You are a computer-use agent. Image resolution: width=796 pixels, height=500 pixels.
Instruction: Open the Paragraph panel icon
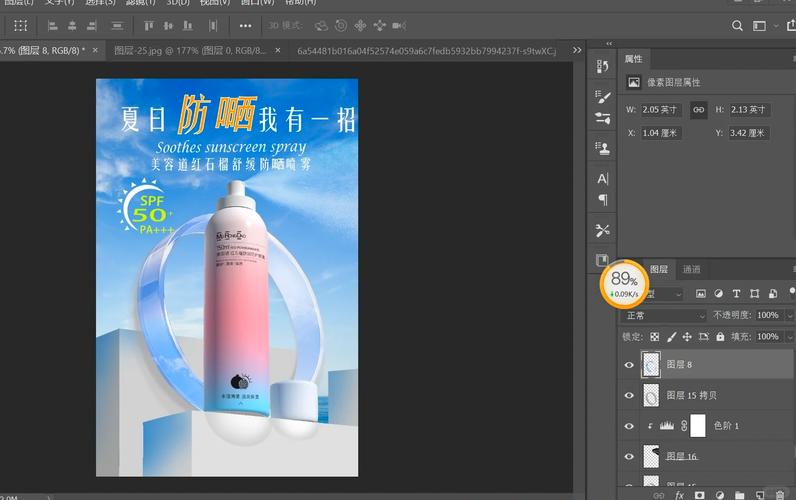click(x=602, y=200)
